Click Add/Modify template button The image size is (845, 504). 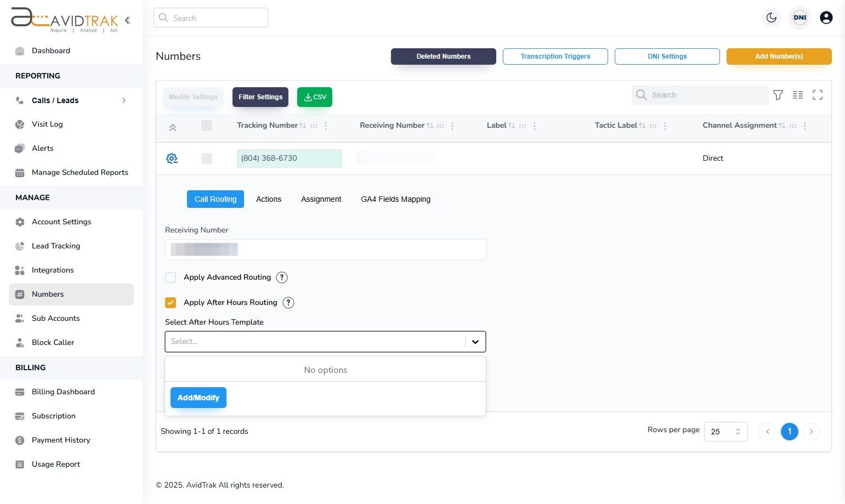199,398
